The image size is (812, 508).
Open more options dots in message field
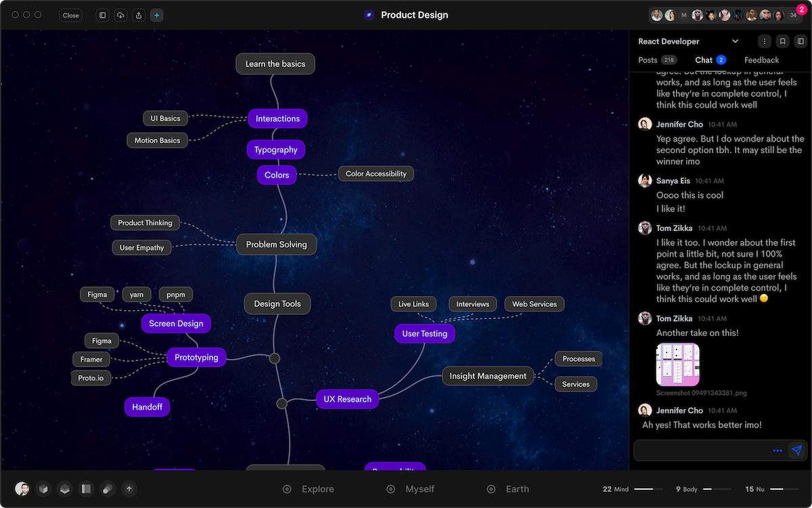777,450
